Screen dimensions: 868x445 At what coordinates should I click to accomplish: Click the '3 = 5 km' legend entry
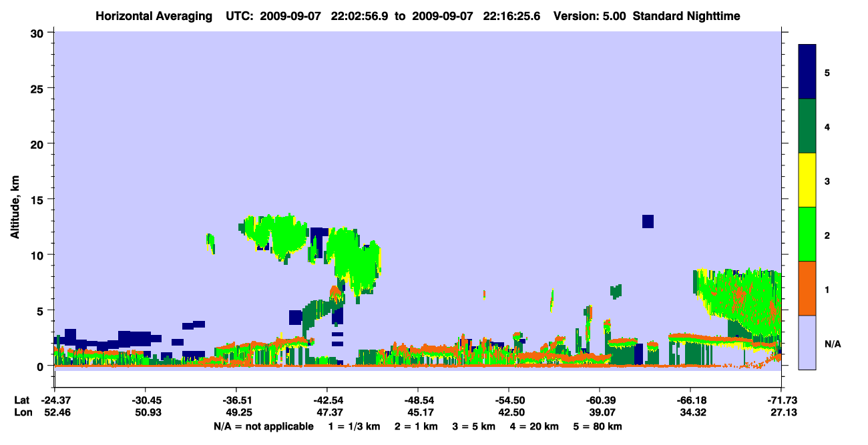click(x=474, y=426)
